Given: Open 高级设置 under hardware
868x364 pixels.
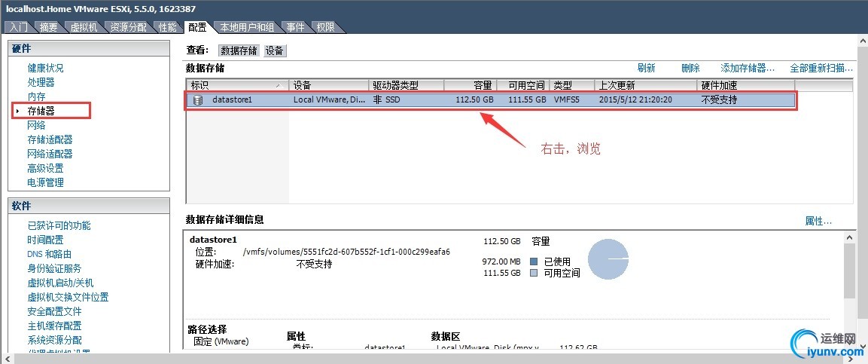Looking at the screenshot, I should pyautogui.click(x=45, y=168).
